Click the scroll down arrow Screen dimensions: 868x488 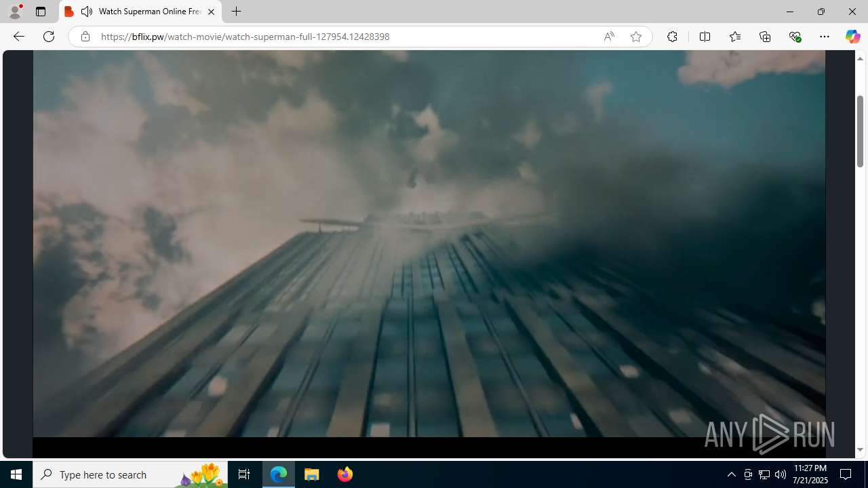coord(860,450)
